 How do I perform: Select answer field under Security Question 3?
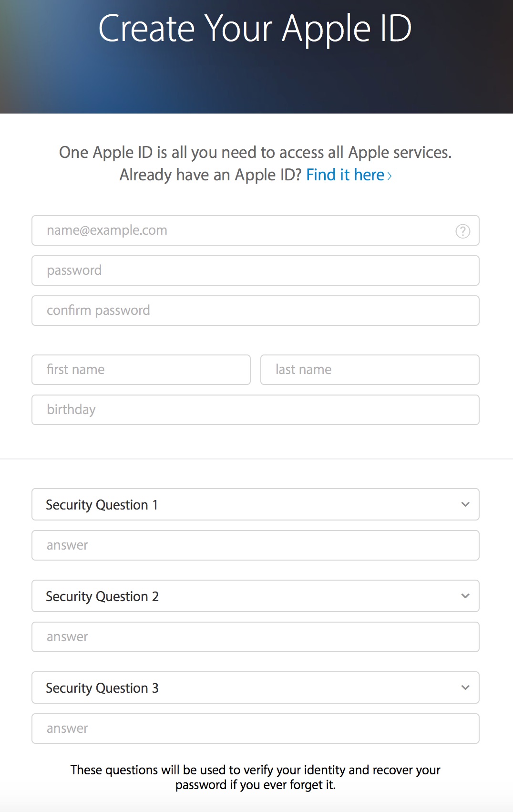coord(255,729)
